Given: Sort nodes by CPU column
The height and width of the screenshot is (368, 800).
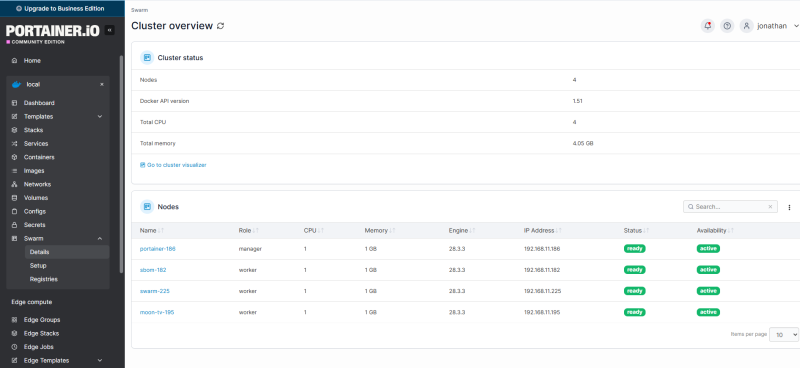Looking at the screenshot, I should click(x=314, y=231).
